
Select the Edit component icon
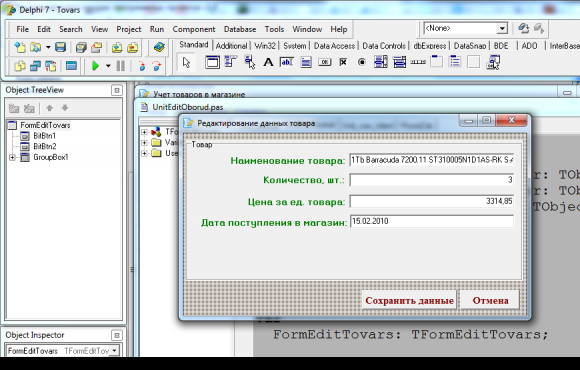[x=287, y=62]
